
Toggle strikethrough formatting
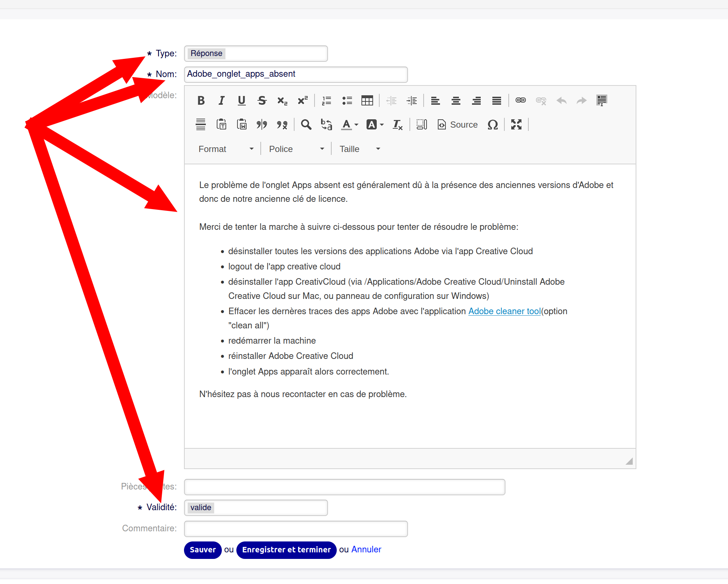(x=262, y=100)
